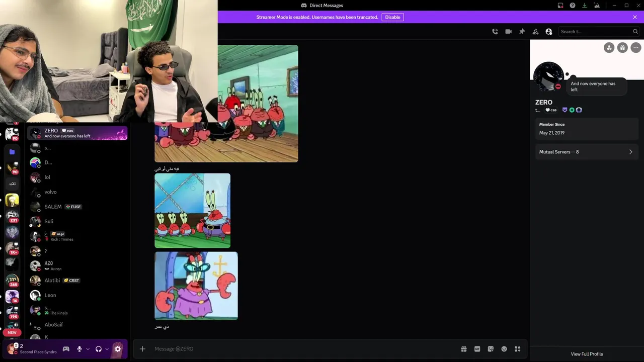
Task: Open Mr. Krabs purple dress image
Action: point(196,286)
